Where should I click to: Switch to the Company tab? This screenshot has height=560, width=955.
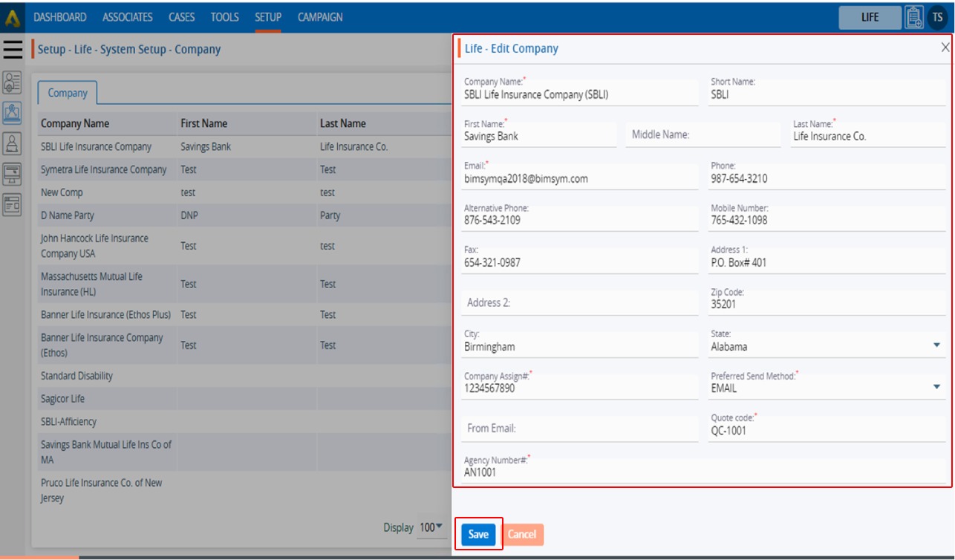[68, 93]
